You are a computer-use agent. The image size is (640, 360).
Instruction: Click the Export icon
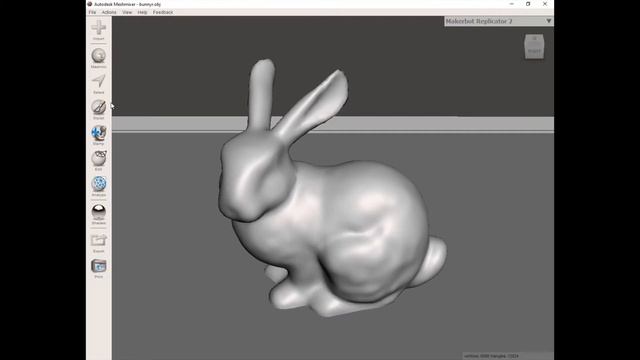98,240
